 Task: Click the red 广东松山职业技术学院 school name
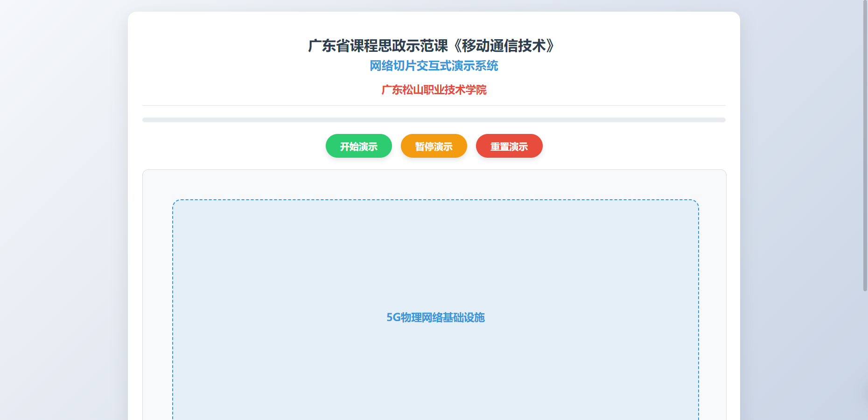(434, 90)
